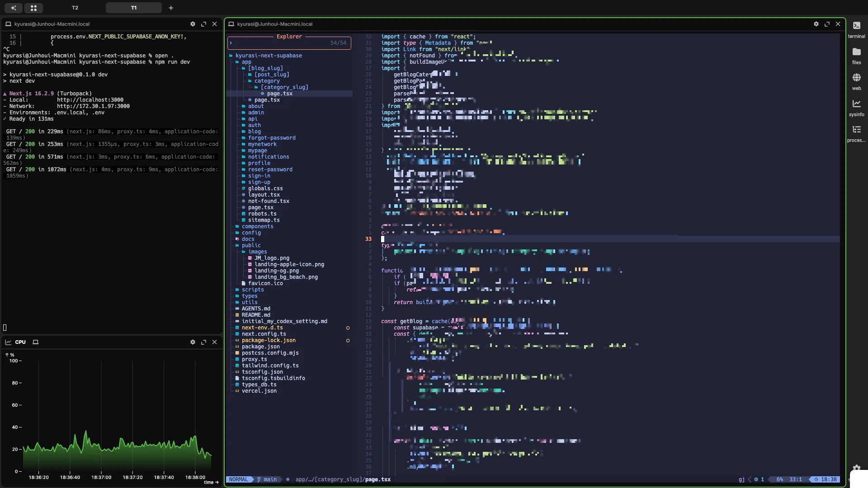Select landing_bg_beach.png file
Viewport: 868px width, 488px height.
(286, 277)
